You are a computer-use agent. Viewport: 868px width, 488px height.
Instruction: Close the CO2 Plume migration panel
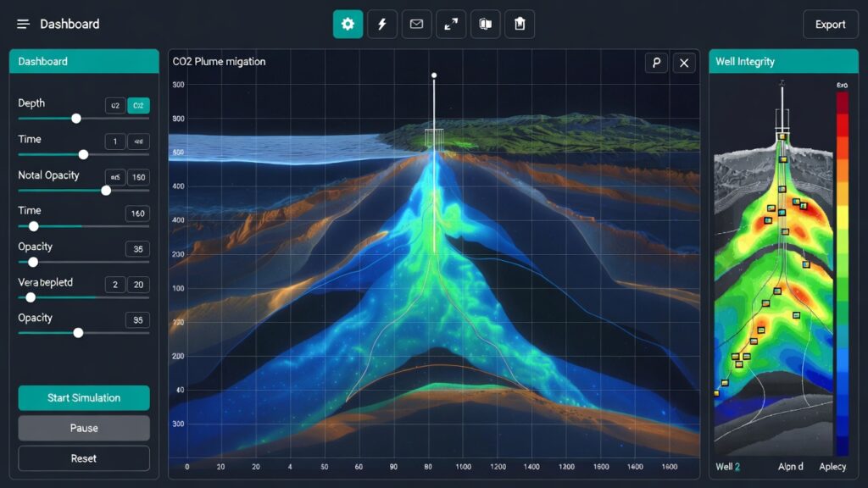(684, 63)
